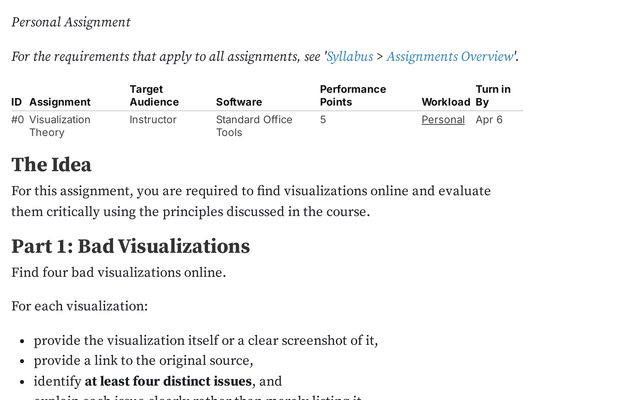
Task: Select the Visualization Theory table cell
Action: [x=59, y=126]
